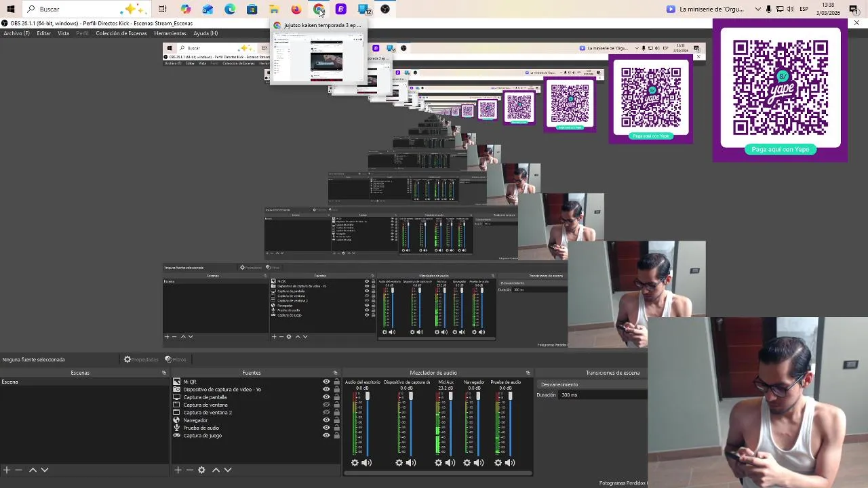Viewport: 868px width, 488px height.
Task: Mute the Navegador audio channel
Action: click(x=478, y=463)
